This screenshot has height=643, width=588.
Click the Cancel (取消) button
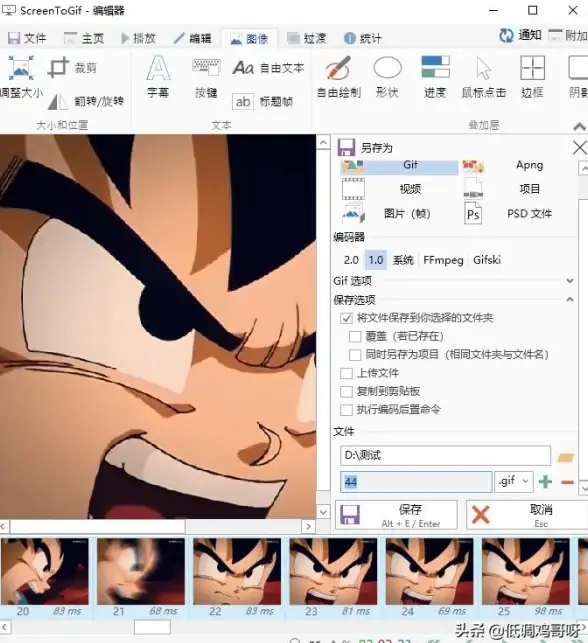[x=527, y=515]
